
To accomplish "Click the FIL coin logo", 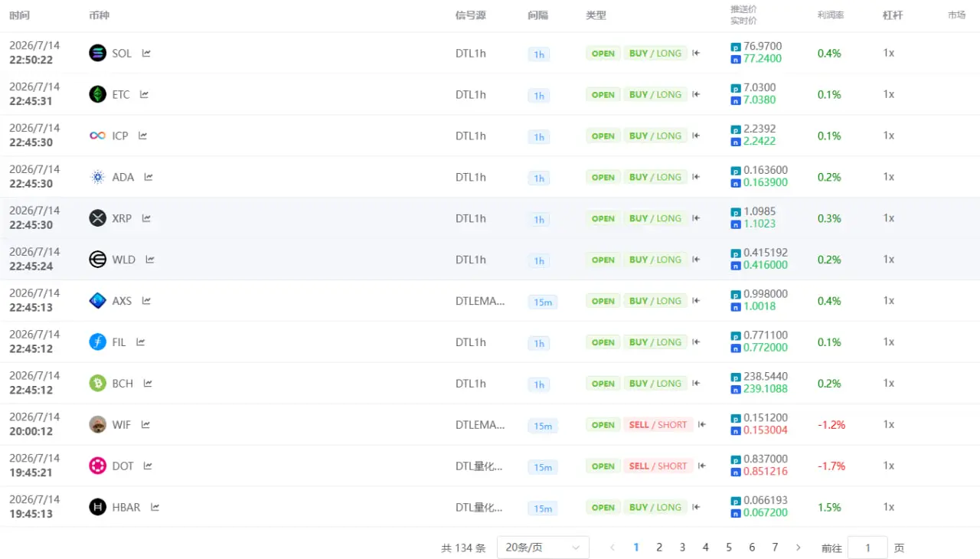I will (97, 342).
